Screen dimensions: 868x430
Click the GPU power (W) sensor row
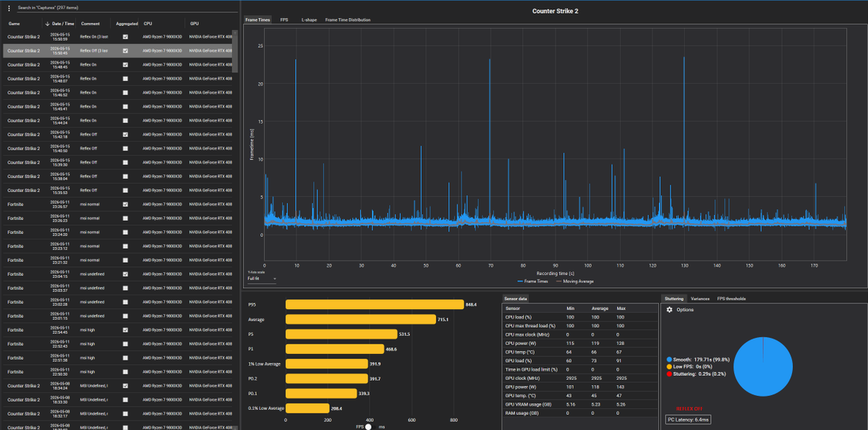pos(579,387)
